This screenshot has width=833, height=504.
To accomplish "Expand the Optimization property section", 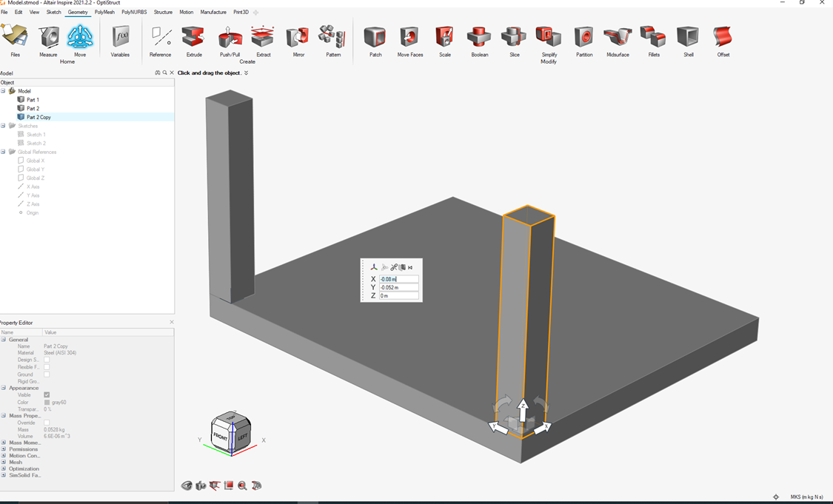I will pyautogui.click(x=4, y=468).
